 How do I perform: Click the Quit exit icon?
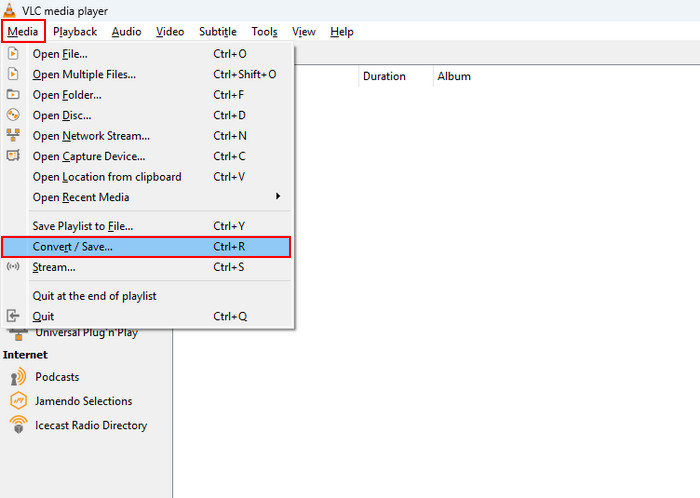coord(13,316)
